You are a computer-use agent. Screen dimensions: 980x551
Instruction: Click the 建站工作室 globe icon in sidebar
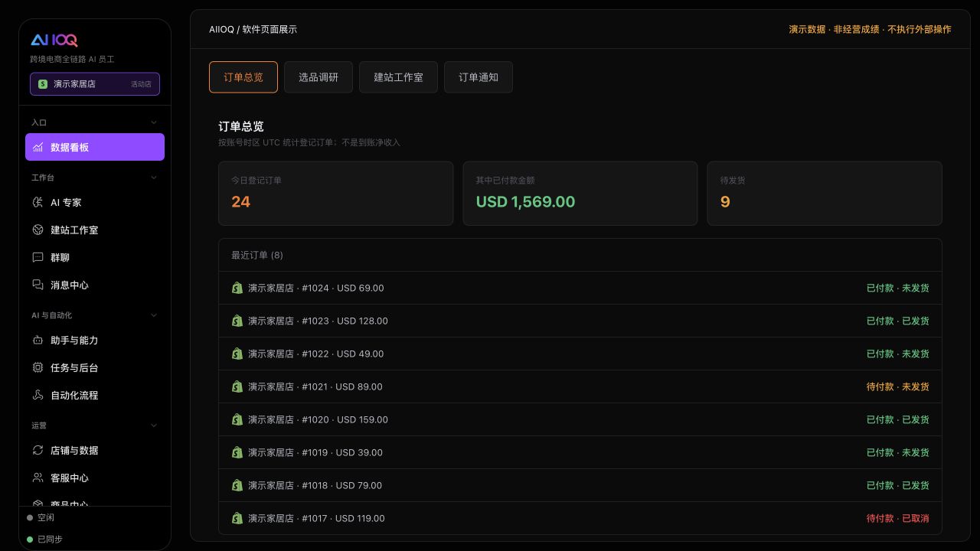[x=38, y=230]
